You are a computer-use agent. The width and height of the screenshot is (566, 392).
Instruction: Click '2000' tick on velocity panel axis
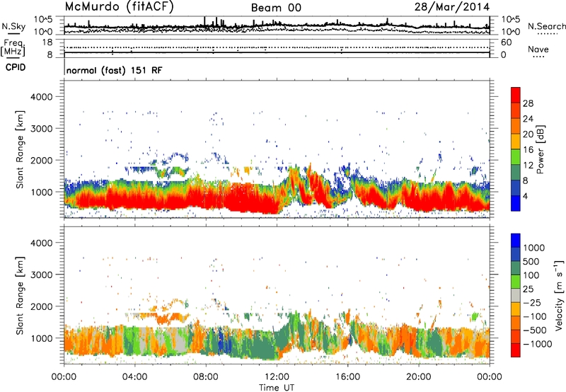(x=41, y=306)
